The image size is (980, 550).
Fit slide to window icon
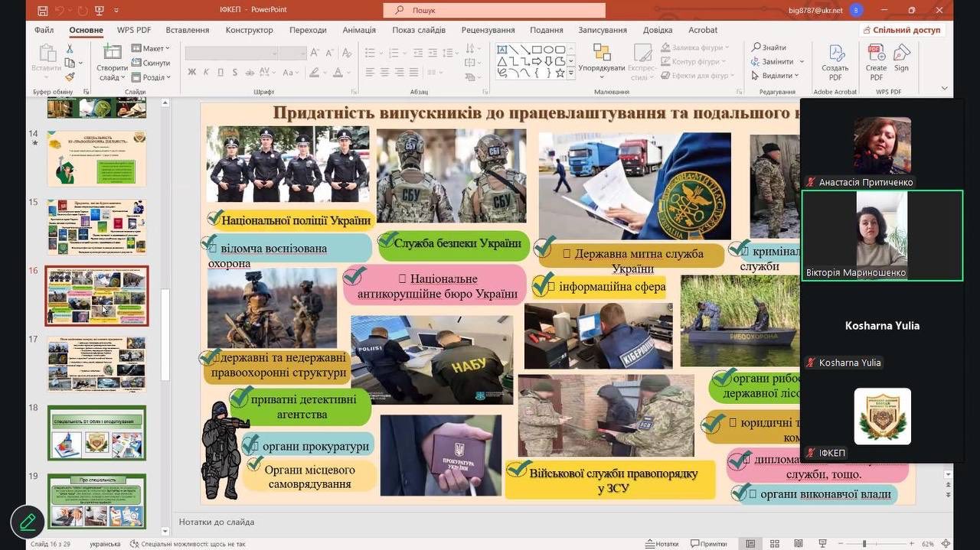coord(946,544)
